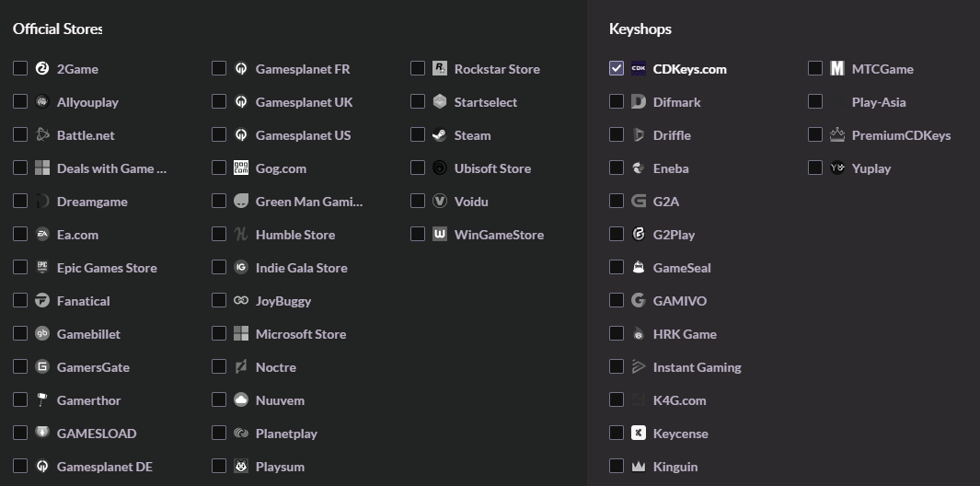The image size is (980, 486).
Task: Click the Indie Gala Store logo icon
Action: (x=240, y=267)
